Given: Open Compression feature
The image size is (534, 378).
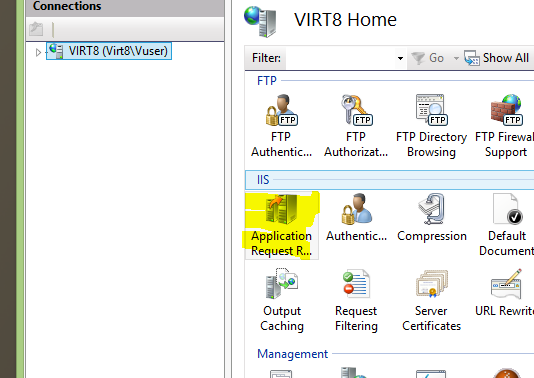Looking at the screenshot, I should click(431, 218).
